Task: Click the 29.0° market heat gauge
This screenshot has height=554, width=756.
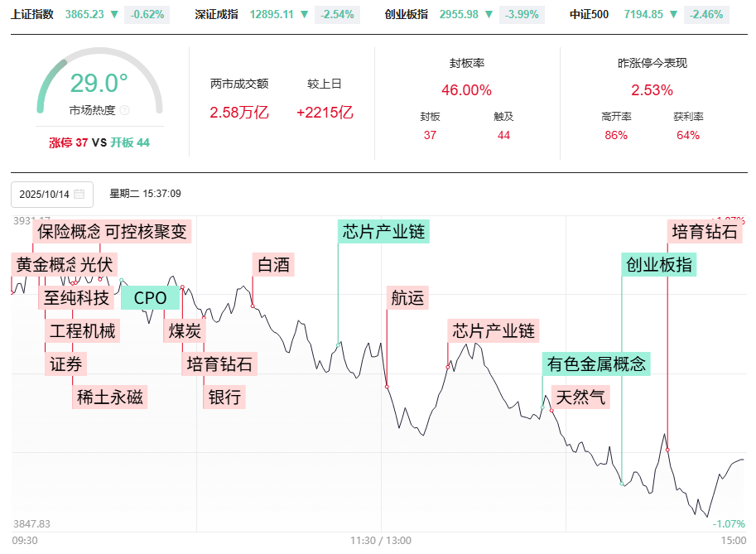Action: (99, 84)
